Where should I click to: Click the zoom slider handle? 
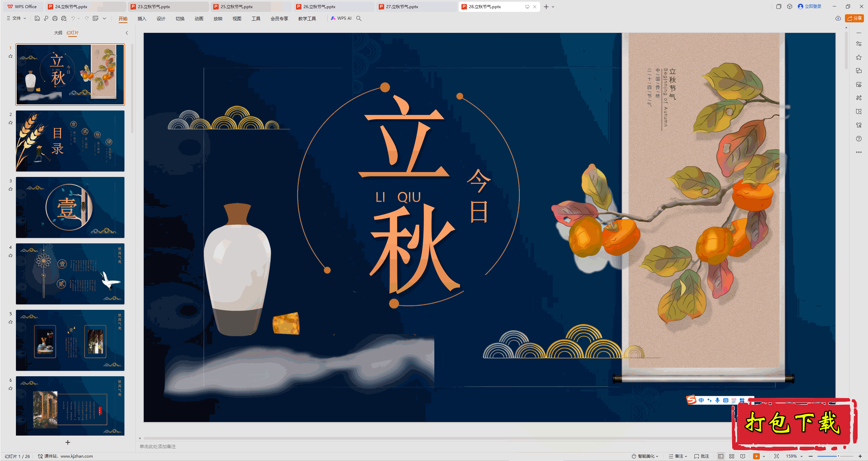pos(839,456)
